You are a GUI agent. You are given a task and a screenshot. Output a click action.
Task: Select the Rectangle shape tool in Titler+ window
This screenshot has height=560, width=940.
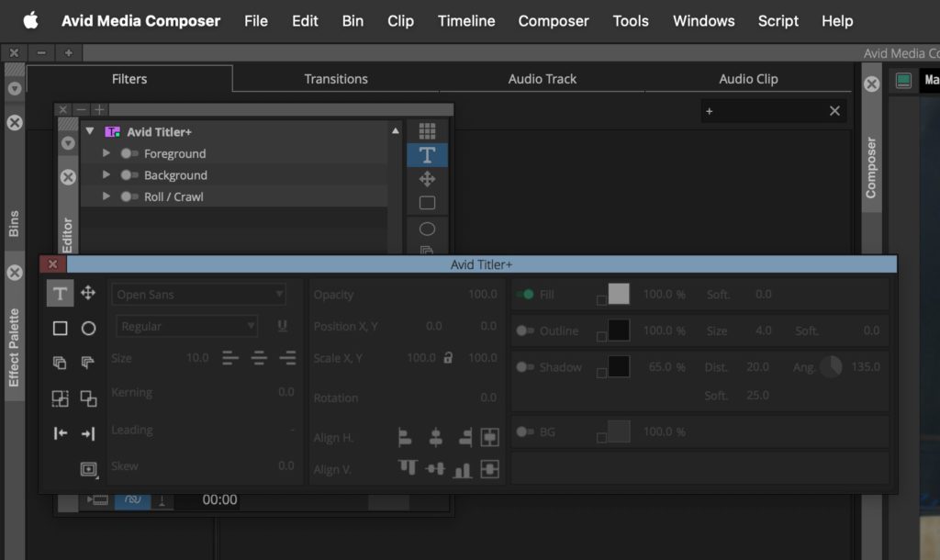click(x=60, y=328)
